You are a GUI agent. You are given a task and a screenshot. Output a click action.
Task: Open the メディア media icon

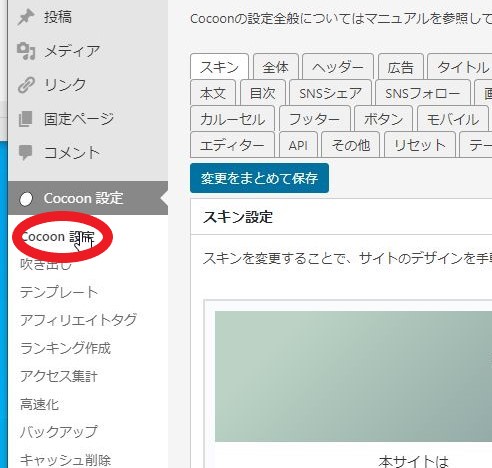point(26,51)
